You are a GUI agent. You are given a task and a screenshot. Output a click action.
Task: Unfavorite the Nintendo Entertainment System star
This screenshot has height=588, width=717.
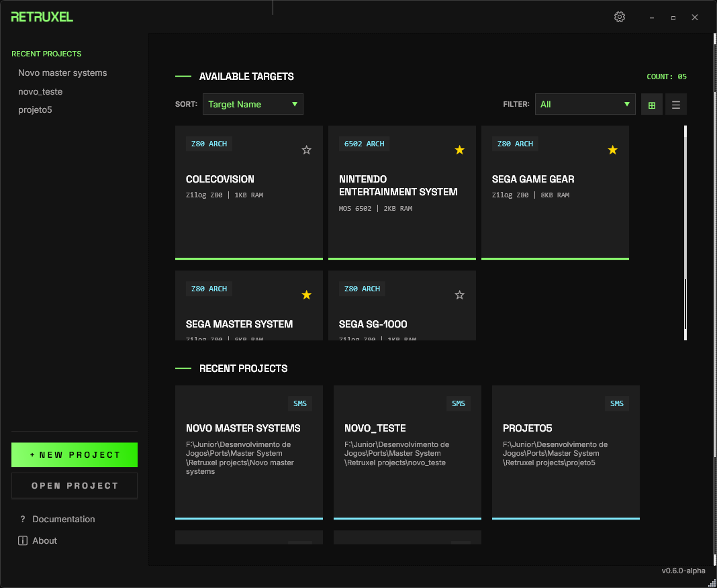pyautogui.click(x=459, y=150)
